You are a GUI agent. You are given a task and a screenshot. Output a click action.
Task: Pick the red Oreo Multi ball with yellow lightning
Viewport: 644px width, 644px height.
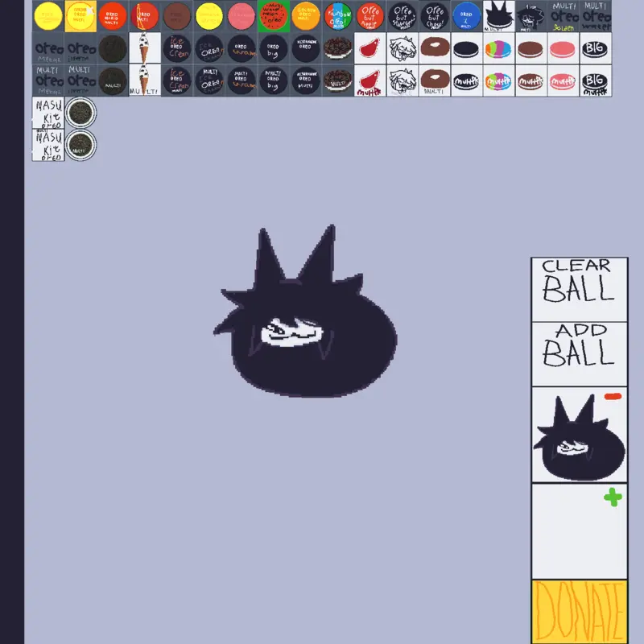pos(145,16)
